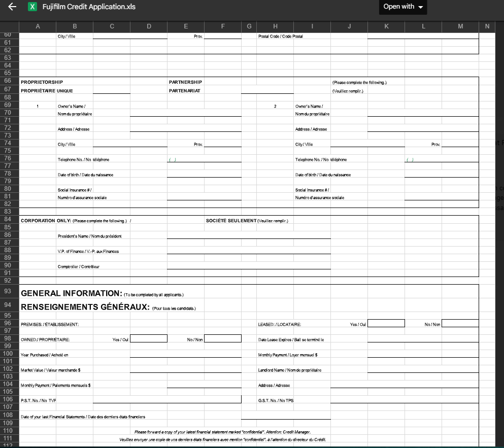504x448 pixels.
Task: Click the 'PARTENARIAT' cell
Action: pos(185,91)
